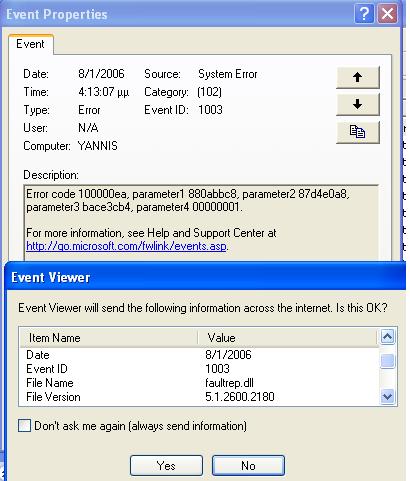
Task: Go to next event with down arrow
Action: click(x=358, y=105)
